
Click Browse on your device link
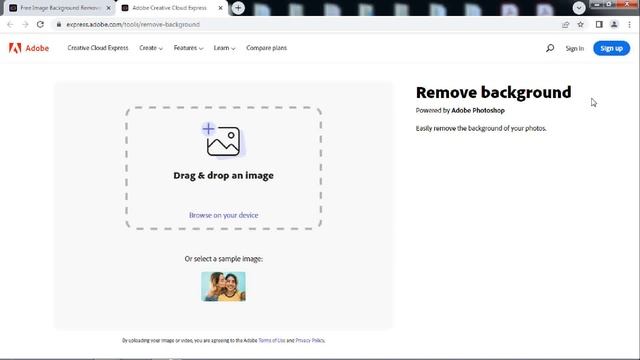(x=223, y=215)
